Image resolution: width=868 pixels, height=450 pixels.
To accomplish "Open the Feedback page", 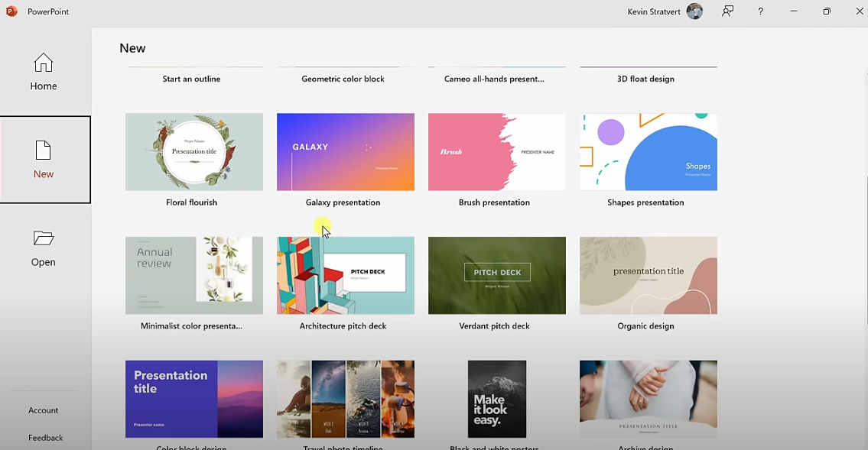I will tap(45, 438).
